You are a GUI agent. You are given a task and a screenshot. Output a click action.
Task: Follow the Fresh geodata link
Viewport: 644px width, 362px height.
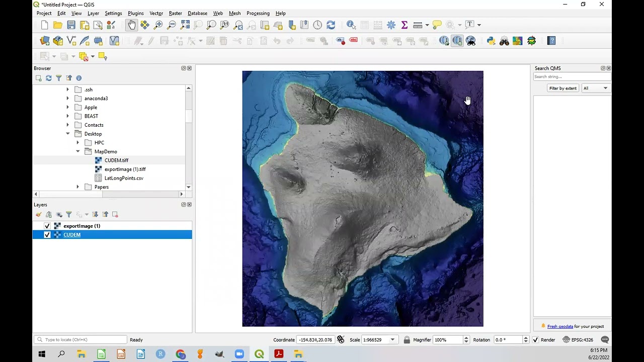pos(560,326)
